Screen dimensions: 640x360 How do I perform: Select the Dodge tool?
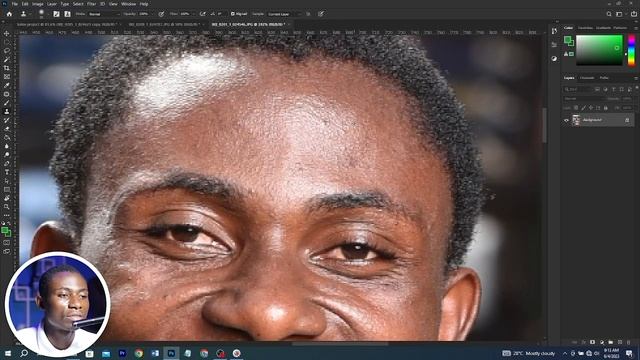[x=7, y=155]
